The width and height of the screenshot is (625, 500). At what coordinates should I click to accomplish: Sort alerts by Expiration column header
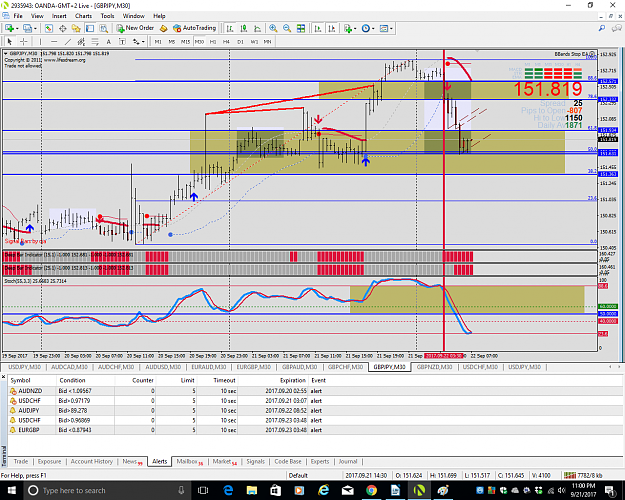pos(293,380)
